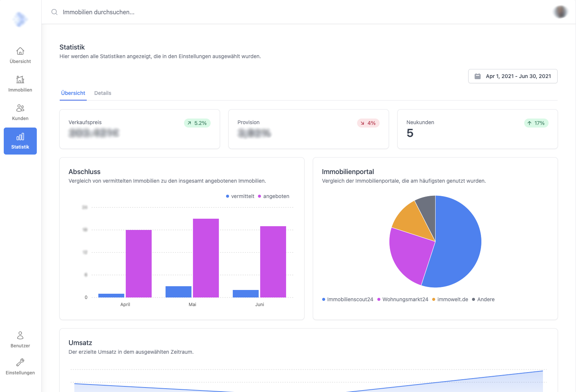Click the Mai angeboten purple bar
The width and height of the screenshot is (576, 392).
[x=206, y=258]
